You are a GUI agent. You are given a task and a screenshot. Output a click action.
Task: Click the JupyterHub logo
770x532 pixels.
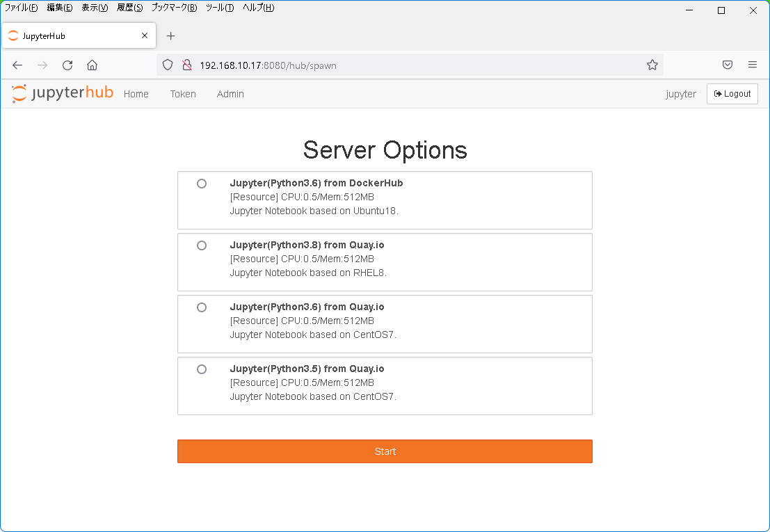tap(63, 93)
